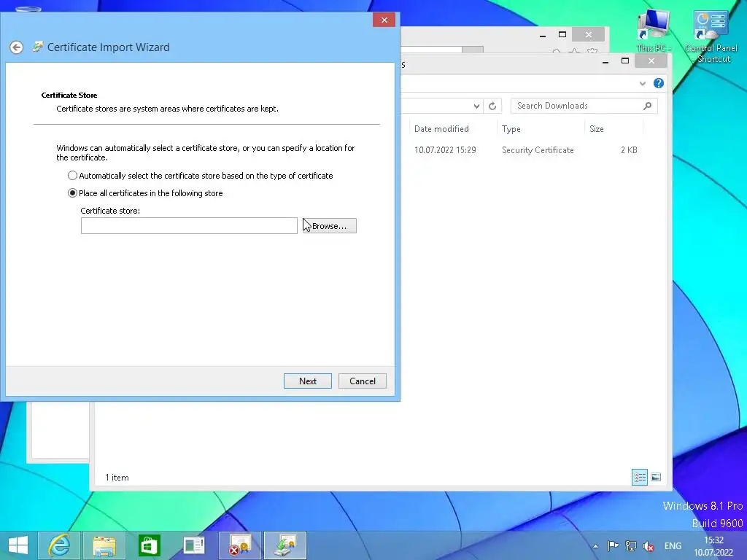Close the Downloads Explorer window
Viewport: 747px width, 560px height.
651,61
